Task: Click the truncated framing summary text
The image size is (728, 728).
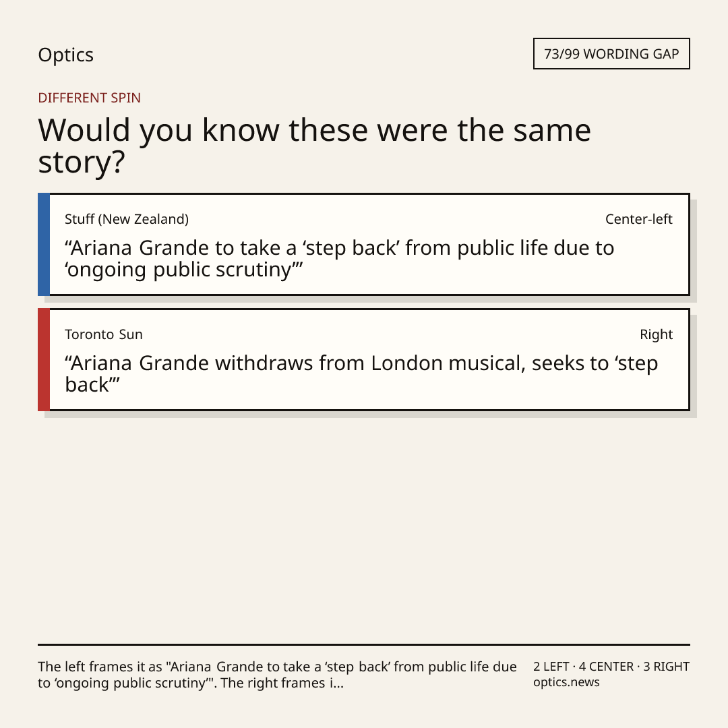Action: 277,675
